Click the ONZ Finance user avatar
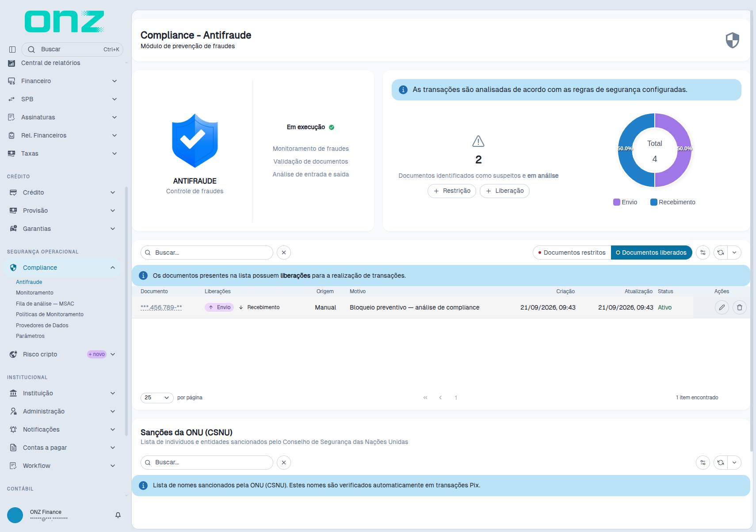This screenshot has height=532, width=756. click(x=15, y=515)
